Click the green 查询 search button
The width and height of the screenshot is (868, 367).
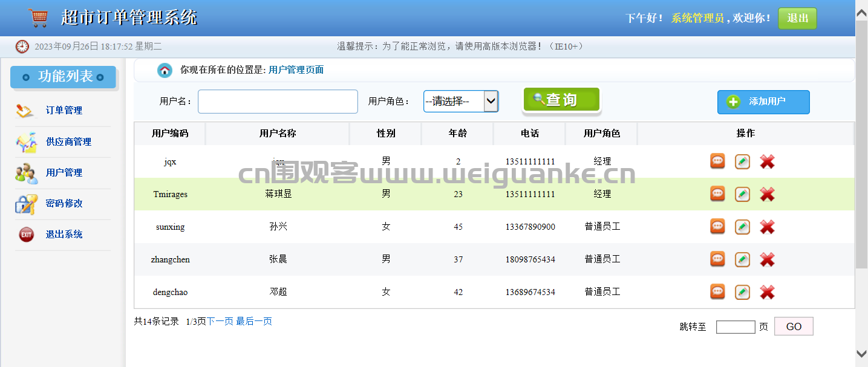(561, 100)
